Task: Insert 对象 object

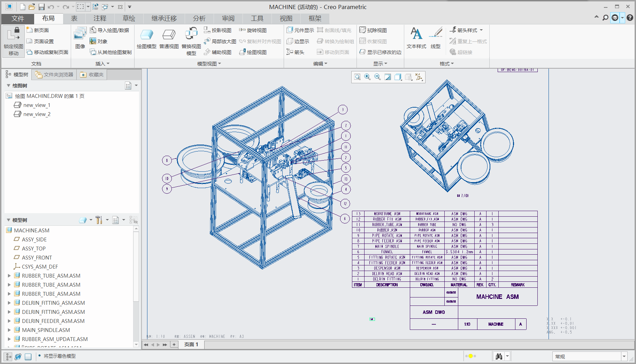Action: point(99,41)
